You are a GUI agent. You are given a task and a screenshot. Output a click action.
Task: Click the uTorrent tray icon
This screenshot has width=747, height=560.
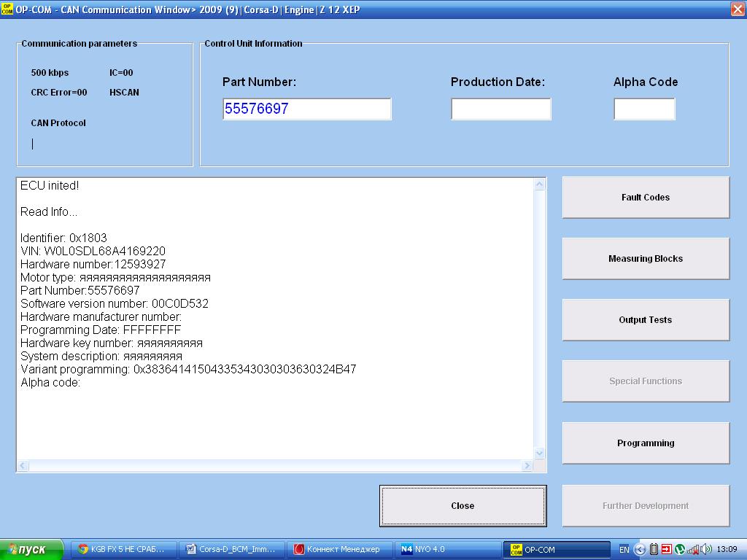pyautogui.click(x=680, y=550)
